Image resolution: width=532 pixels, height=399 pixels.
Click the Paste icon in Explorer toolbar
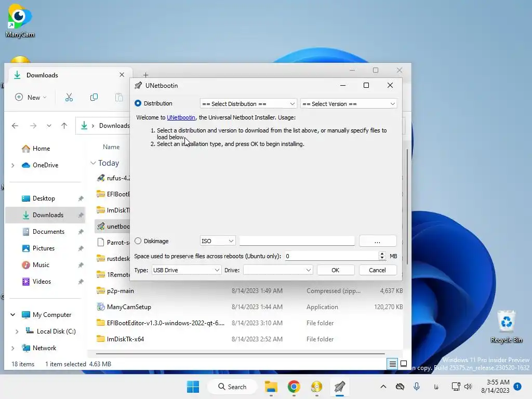coord(119,97)
